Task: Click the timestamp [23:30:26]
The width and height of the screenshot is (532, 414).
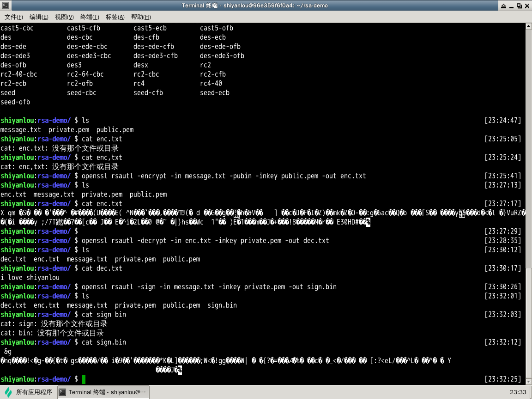Action: (x=502, y=287)
